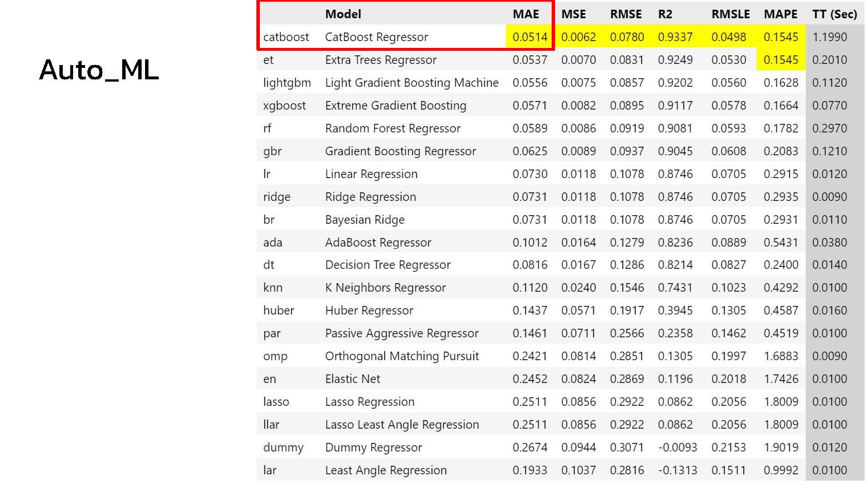The width and height of the screenshot is (868, 488).
Task: Click the Linear Regression model name
Action: 371,174
